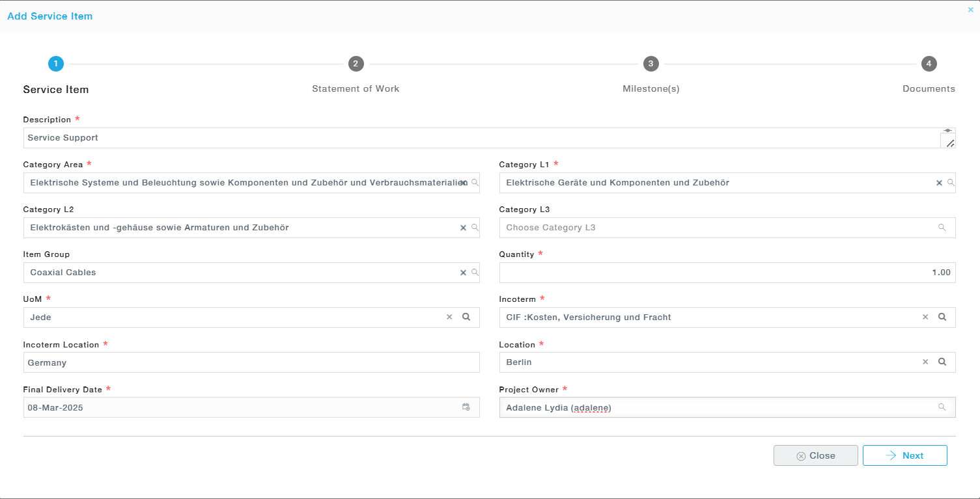This screenshot has height=499, width=980.
Task: Click the Close button
Action: click(x=815, y=455)
